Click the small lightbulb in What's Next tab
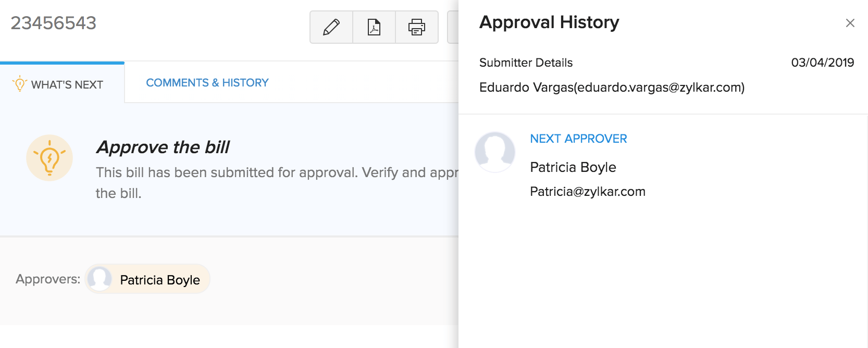Image resolution: width=868 pixels, height=348 pixels. click(20, 83)
